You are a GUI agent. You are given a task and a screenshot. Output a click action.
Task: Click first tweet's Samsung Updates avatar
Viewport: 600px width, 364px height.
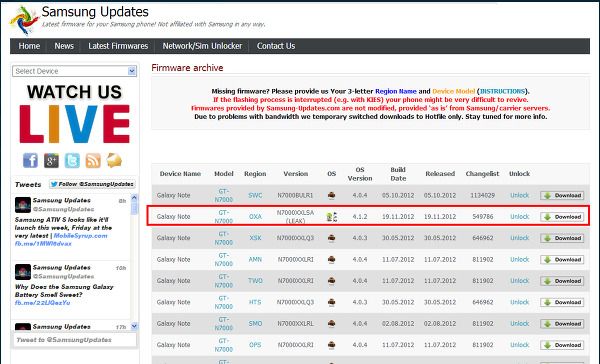23,205
